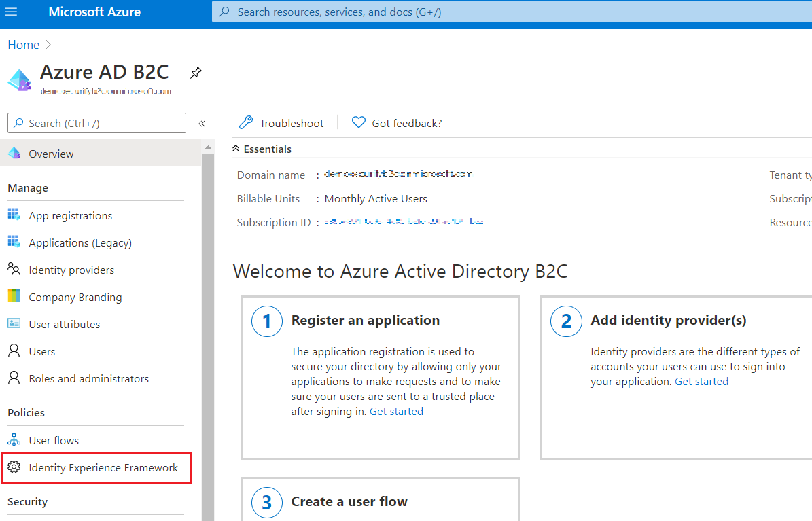Open the User flows policy page
This screenshot has width=812, height=521.
click(x=53, y=440)
